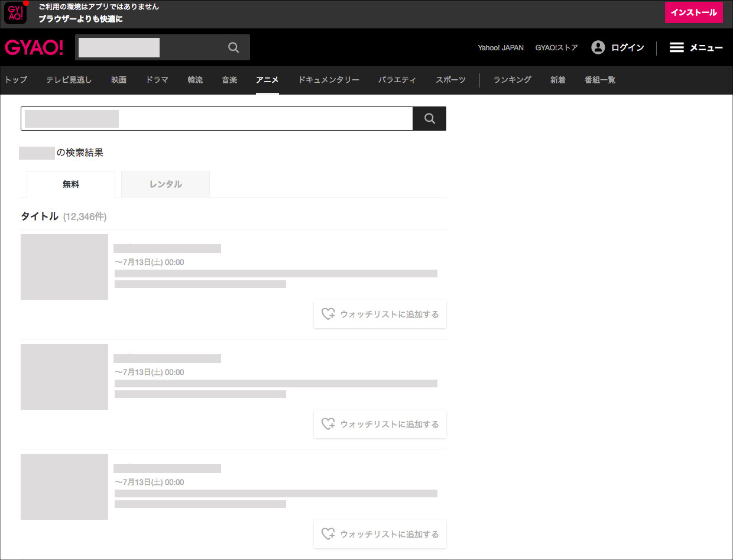The width and height of the screenshot is (733, 560).
Task: Click the first video thumbnail
Action: point(64,267)
